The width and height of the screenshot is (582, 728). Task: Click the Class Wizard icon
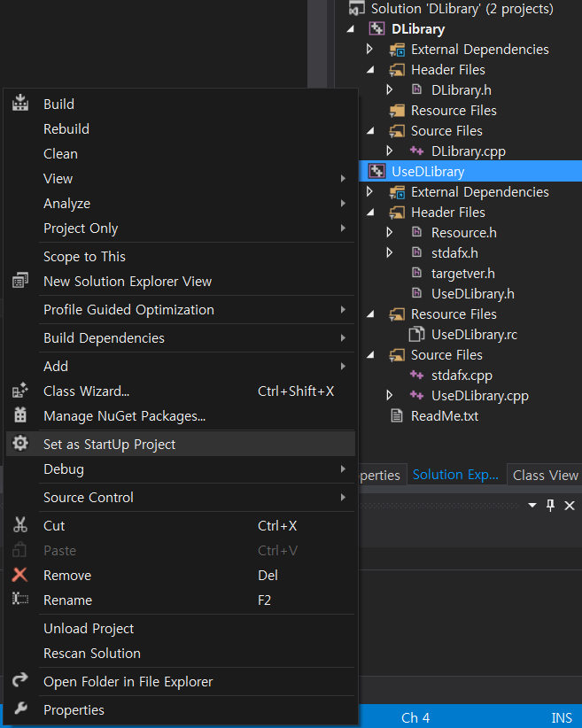pyautogui.click(x=20, y=391)
